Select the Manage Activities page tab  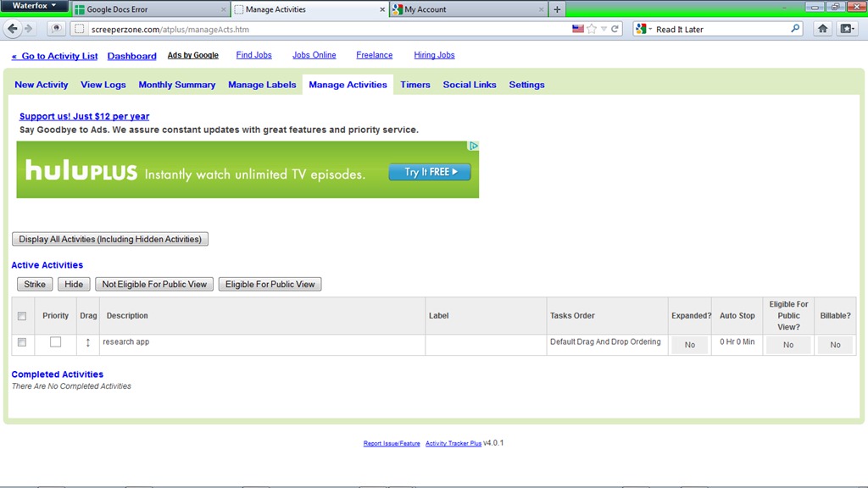[x=348, y=85]
